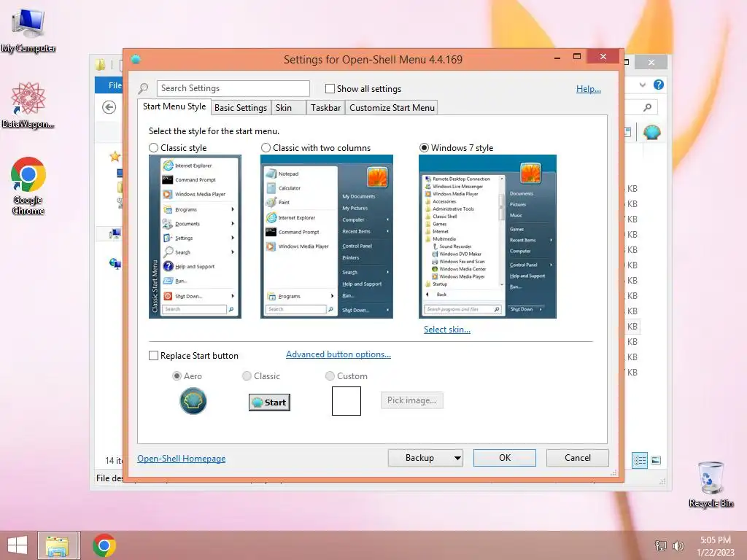Choose Custom start button radio
Viewport: 747px width, 560px height.
330,376
